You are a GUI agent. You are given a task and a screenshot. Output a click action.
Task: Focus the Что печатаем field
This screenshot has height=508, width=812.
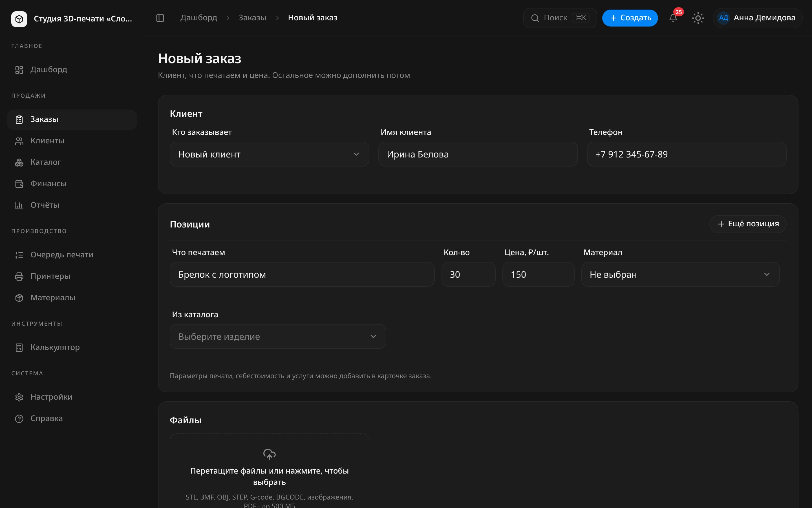click(x=302, y=275)
